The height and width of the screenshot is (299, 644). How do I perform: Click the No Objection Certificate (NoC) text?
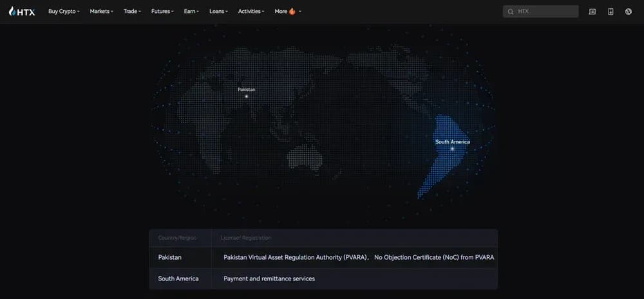click(434, 258)
